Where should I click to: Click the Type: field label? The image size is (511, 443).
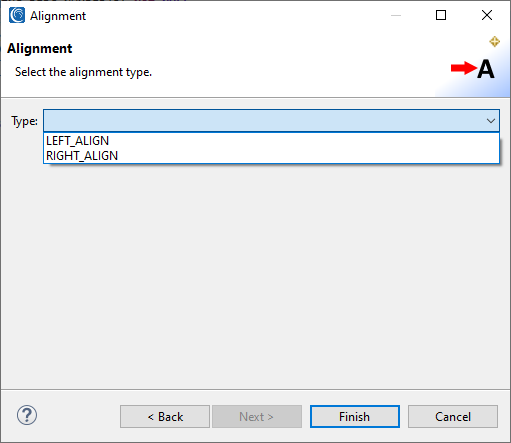coord(24,121)
